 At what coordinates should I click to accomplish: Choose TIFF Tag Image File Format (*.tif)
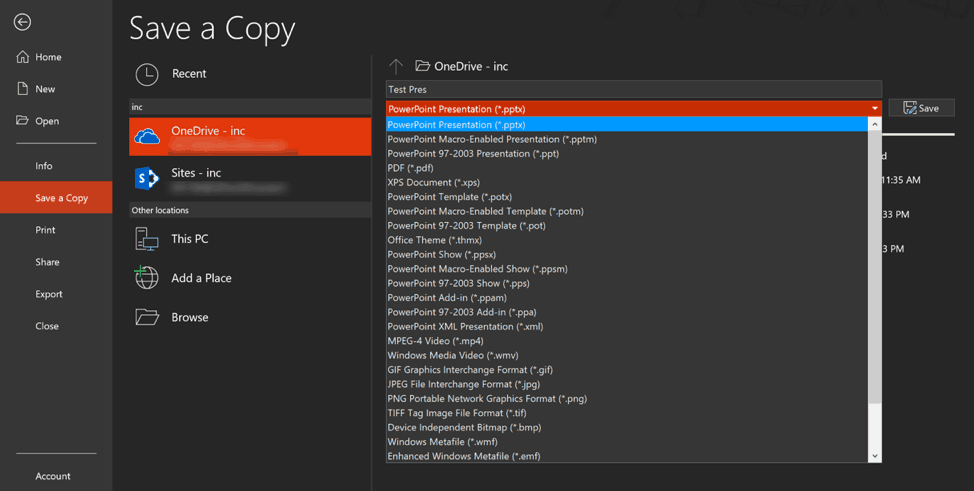[x=627, y=413]
